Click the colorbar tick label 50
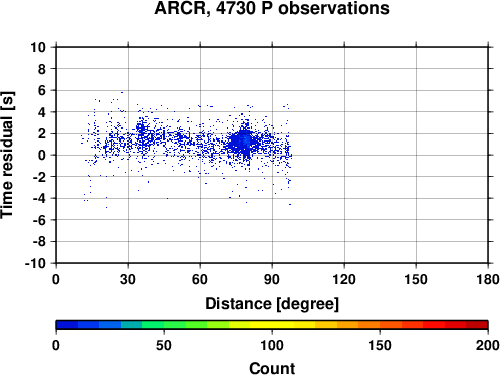The height and width of the screenshot is (375, 500). point(164,345)
